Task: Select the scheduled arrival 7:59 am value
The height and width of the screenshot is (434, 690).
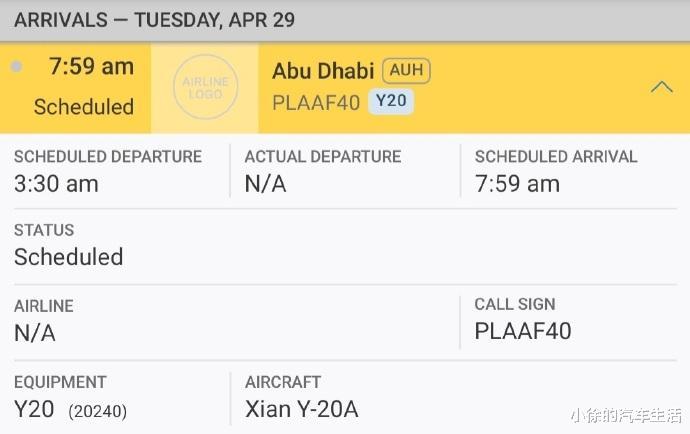Action: 517,184
